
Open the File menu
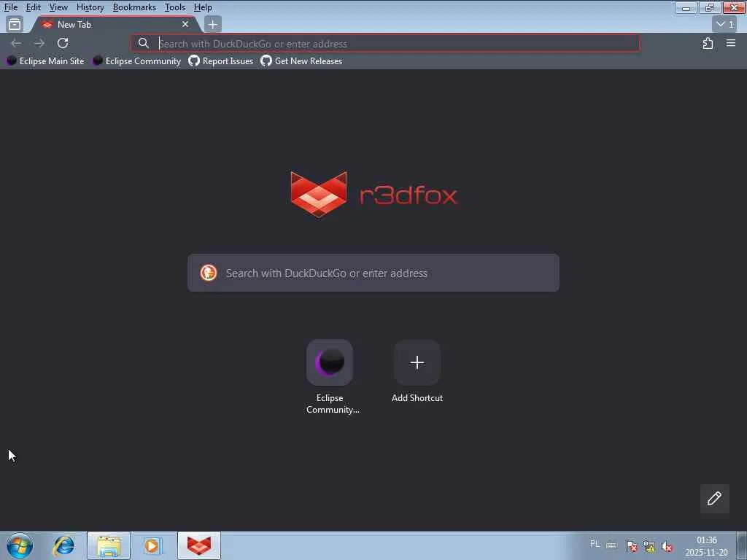(10, 7)
